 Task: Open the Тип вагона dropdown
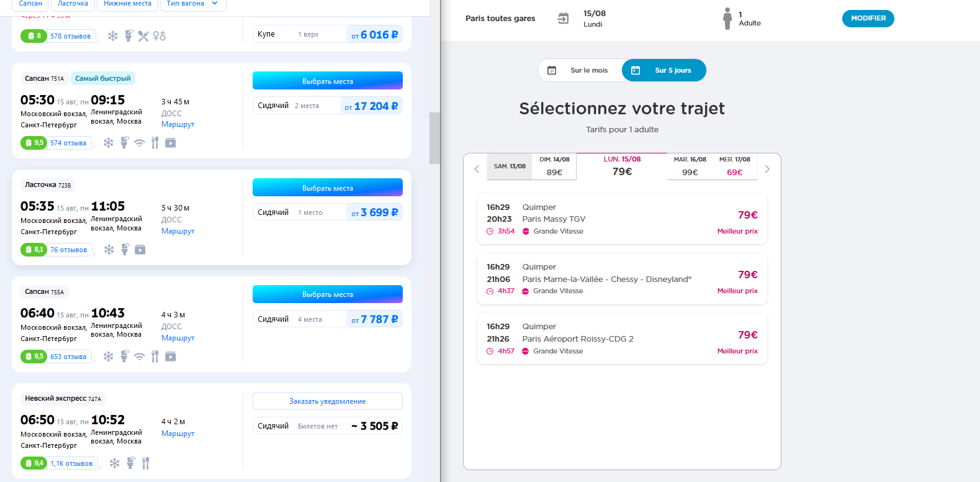coord(192,4)
